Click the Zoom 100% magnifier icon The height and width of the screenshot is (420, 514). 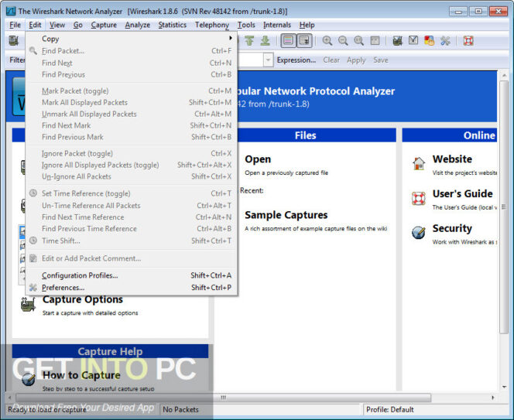(358, 41)
